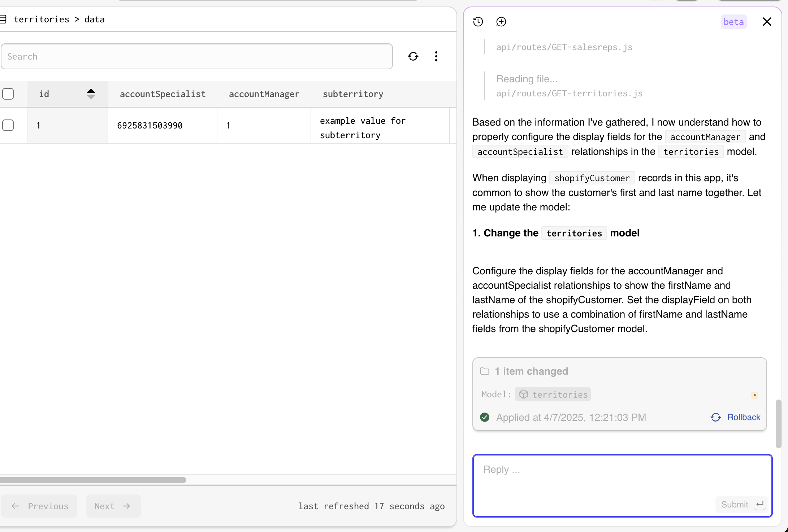Screen dimensions: 788x532
Task: Select the checkbox for row id 1
Action: click(x=8, y=125)
